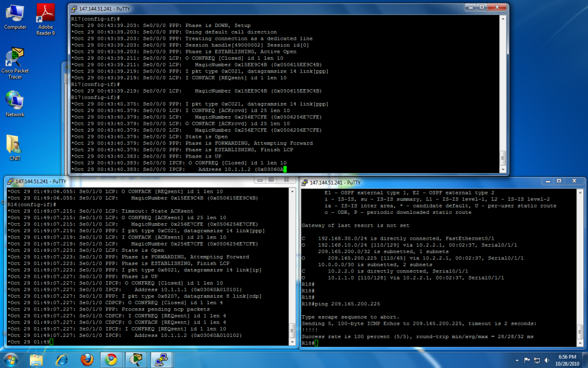Click the Network desktop icon
The width and height of the screenshot is (588, 368).
tap(15, 103)
